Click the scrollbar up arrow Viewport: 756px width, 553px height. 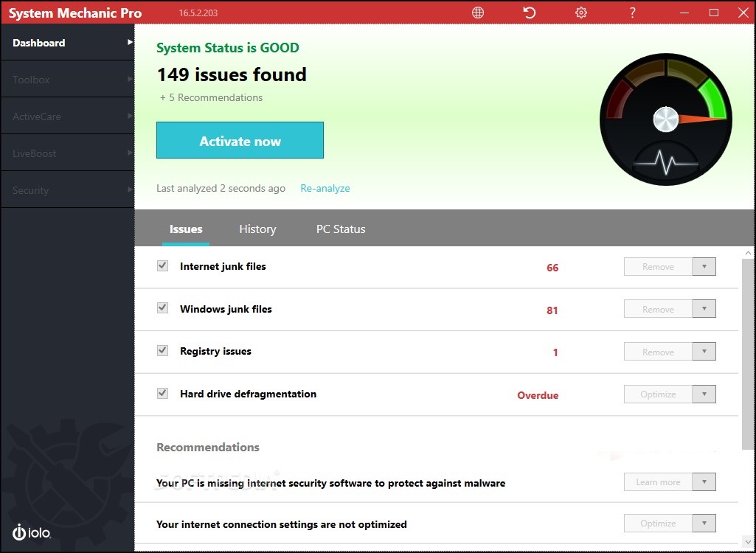(x=748, y=253)
